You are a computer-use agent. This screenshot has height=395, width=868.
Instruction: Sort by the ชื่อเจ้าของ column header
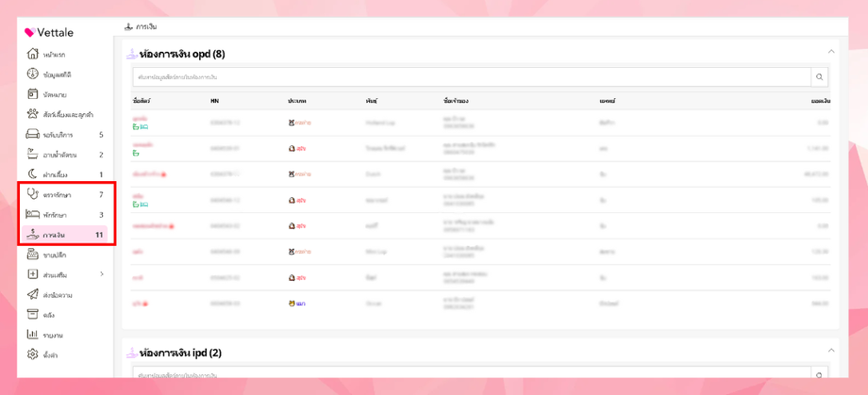(457, 102)
